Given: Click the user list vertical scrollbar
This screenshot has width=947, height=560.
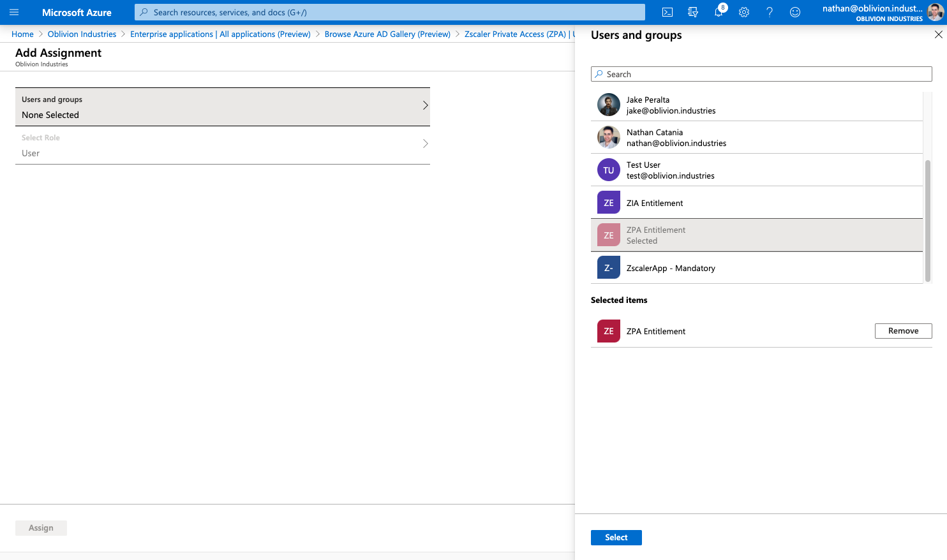Looking at the screenshot, I should click(x=927, y=220).
